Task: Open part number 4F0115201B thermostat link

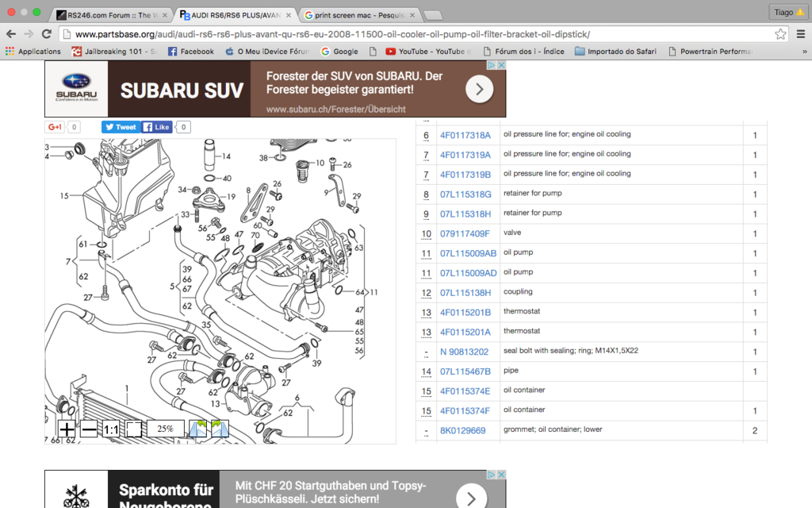Action: click(465, 313)
